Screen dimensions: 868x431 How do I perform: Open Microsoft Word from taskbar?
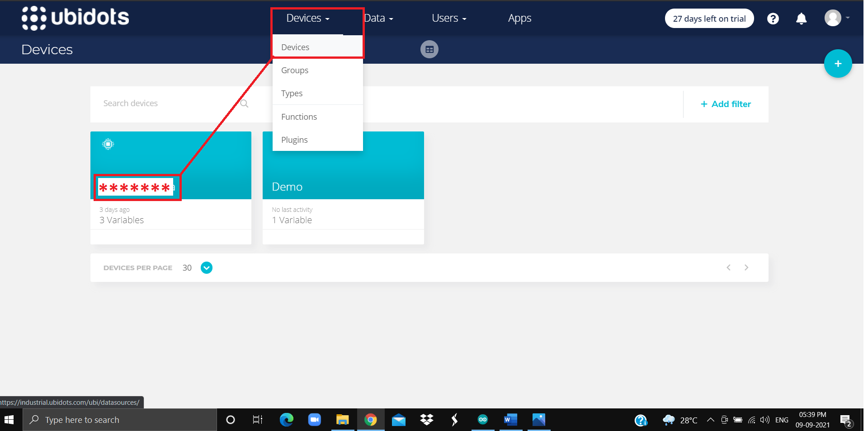click(510, 420)
